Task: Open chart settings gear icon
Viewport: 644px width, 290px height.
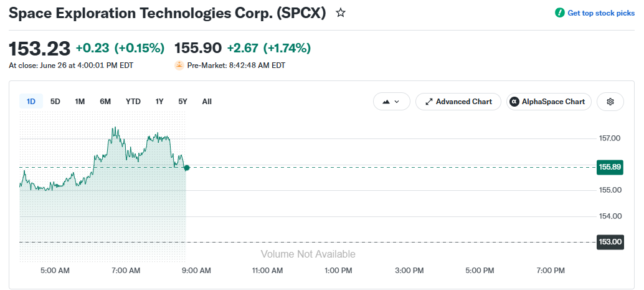Action: pyautogui.click(x=610, y=102)
